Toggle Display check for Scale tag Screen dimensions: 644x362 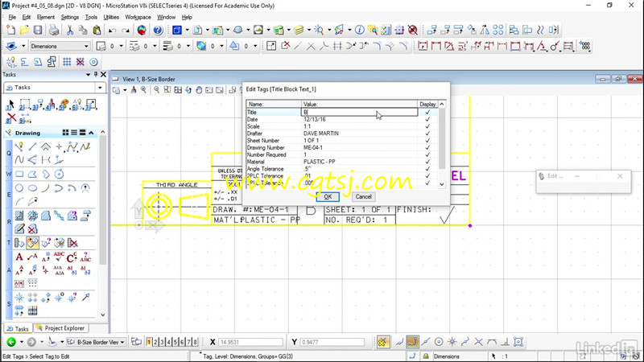pyautogui.click(x=427, y=126)
